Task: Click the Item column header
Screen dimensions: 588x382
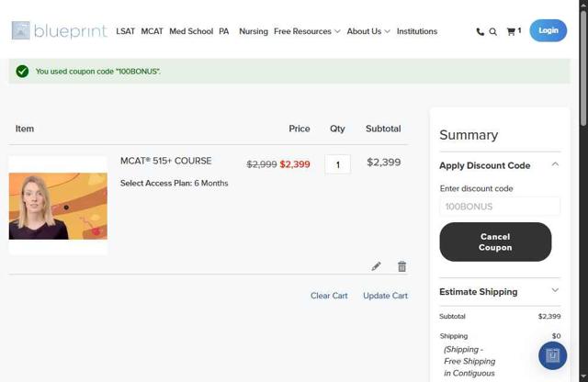Action: [x=25, y=129]
